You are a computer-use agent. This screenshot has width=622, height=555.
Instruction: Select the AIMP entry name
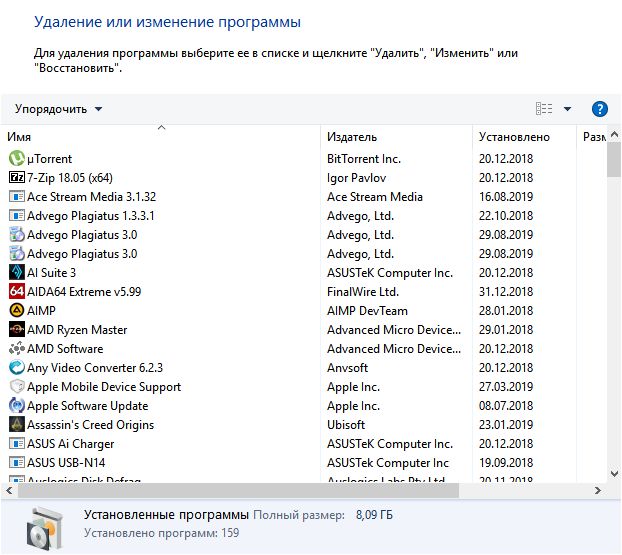[x=41, y=311]
